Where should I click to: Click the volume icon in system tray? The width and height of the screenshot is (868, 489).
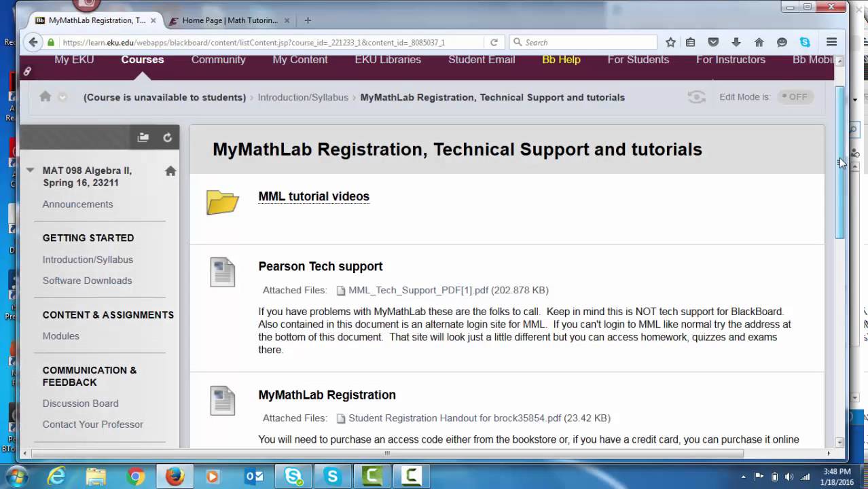(789, 477)
